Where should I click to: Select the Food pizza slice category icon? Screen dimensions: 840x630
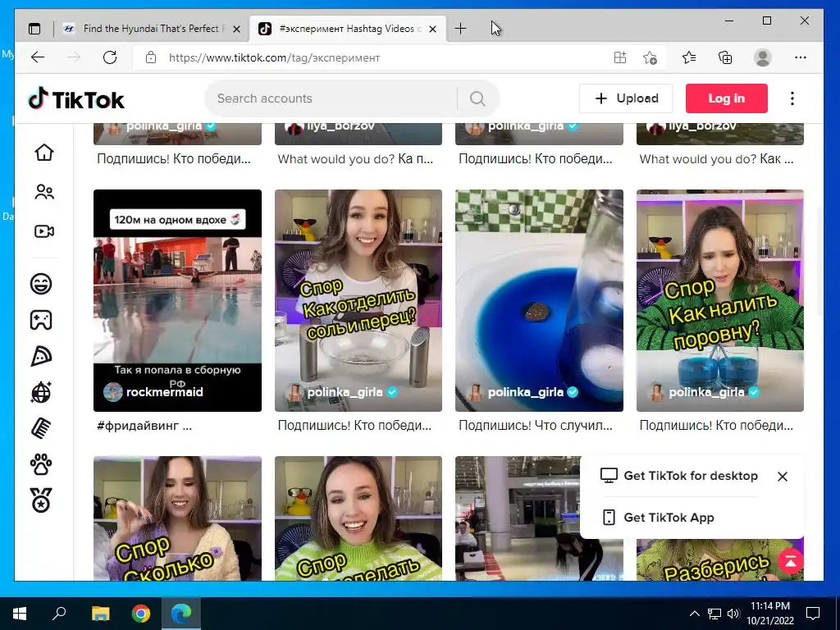tap(41, 356)
